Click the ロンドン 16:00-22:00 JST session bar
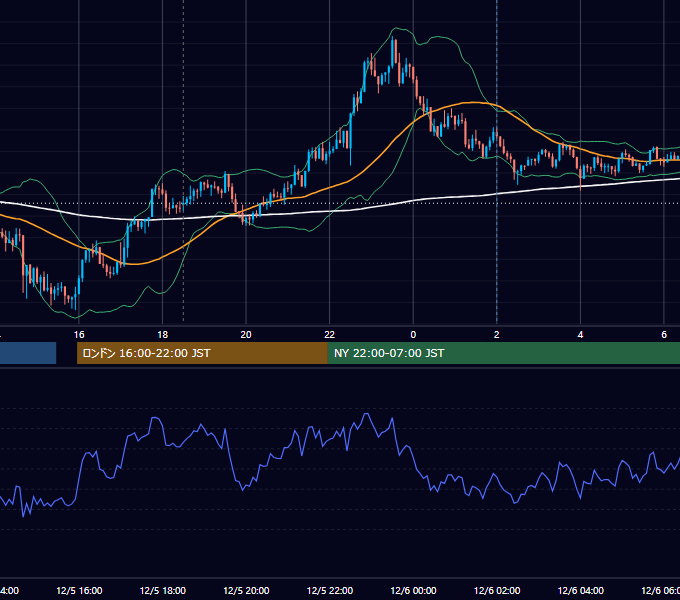 pyautogui.click(x=202, y=353)
